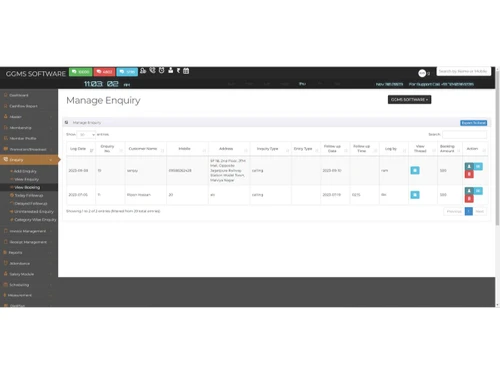Click the Previous pagination button

tap(454, 211)
